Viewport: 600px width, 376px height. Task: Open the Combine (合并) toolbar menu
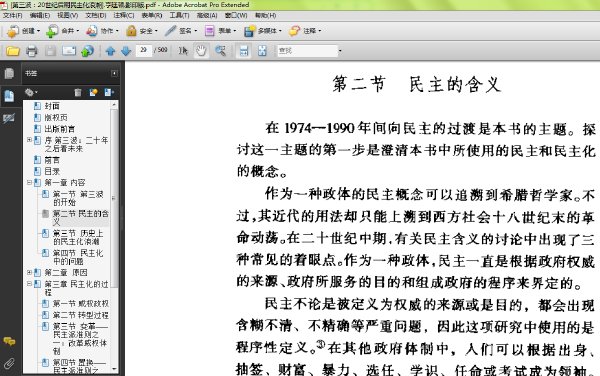[x=62, y=31]
